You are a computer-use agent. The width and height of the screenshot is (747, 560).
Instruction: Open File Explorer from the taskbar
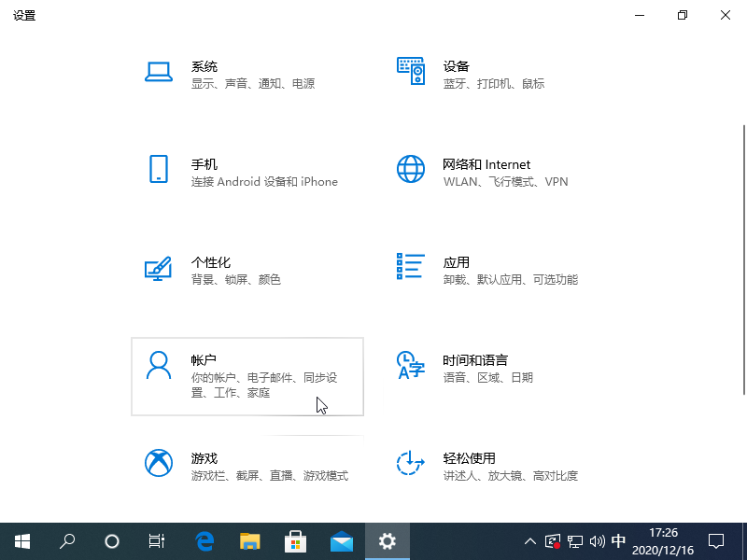(x=249, y=541)
